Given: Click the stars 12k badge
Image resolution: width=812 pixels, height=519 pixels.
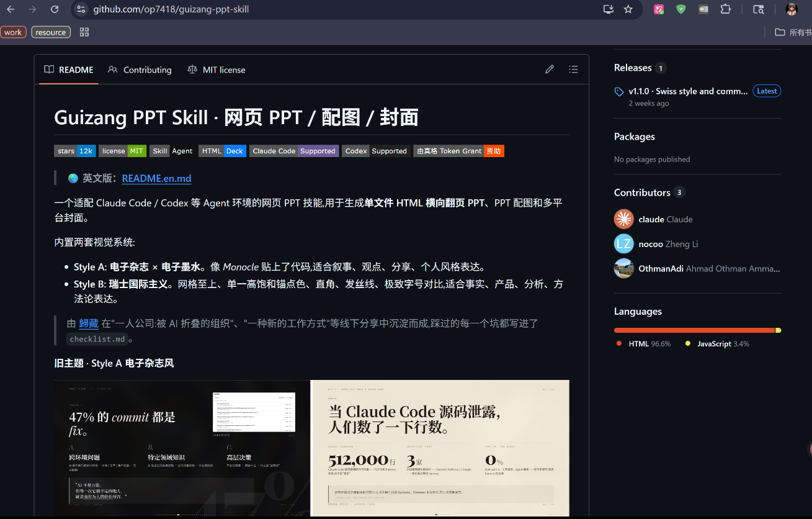Looking at the screenshot, I should tap(75, 151).
